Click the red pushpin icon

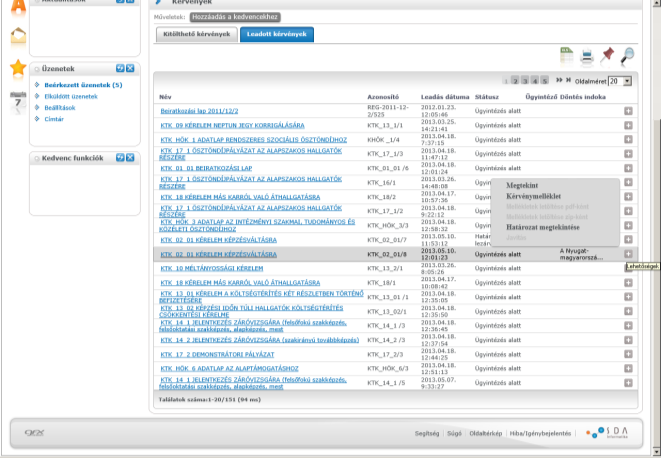607,56
